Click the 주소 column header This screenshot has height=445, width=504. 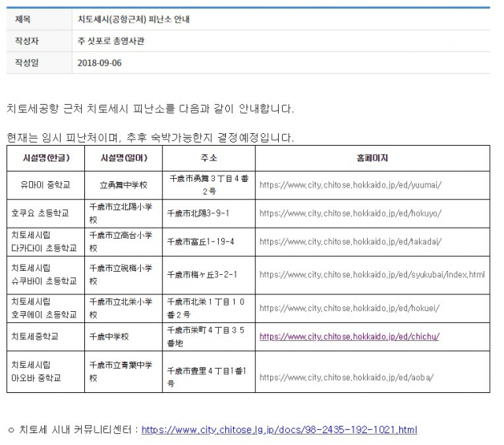click(x=209, y=158)
